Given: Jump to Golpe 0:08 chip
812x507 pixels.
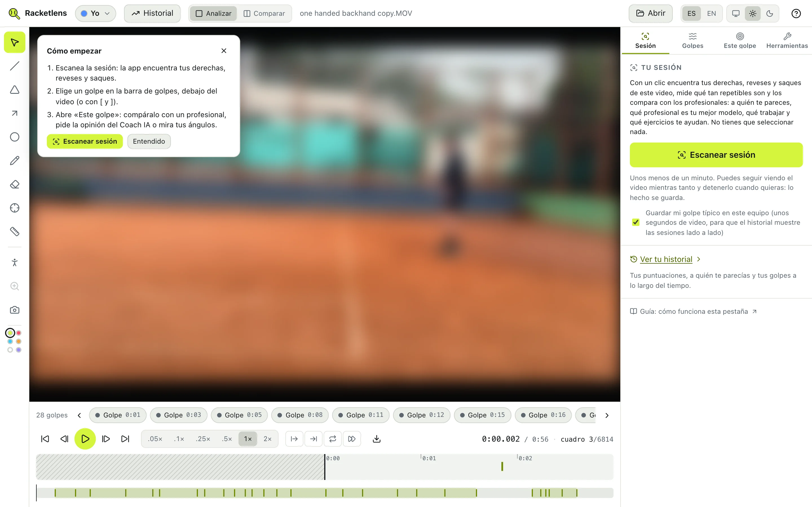Looking at the screenshot, I should pyautogui.click(x=300, y=415).
